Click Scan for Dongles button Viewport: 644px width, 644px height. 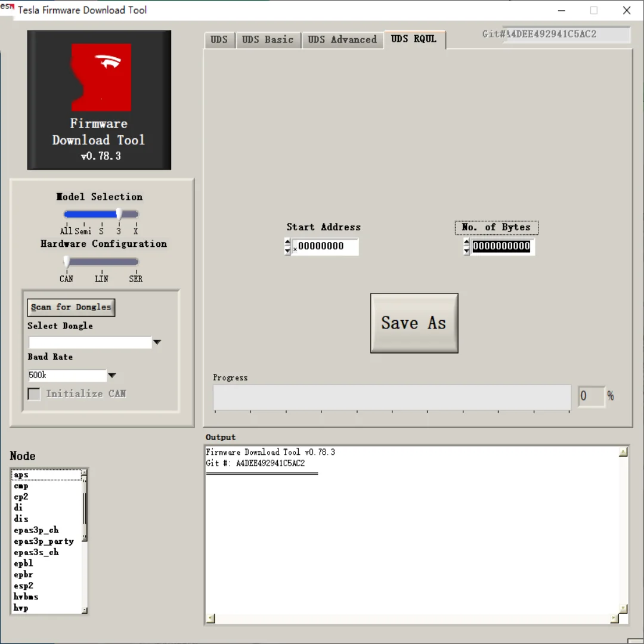71,307
